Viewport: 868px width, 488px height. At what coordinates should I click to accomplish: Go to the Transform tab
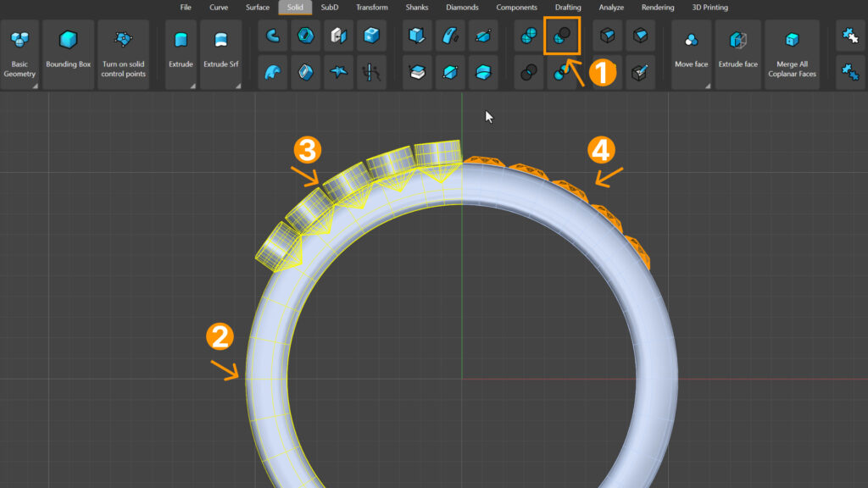click(372, 7)
